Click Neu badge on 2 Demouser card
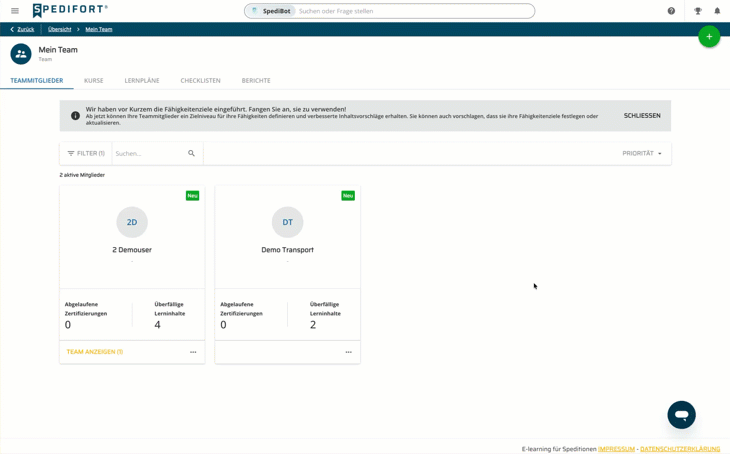Viewport: 730px width, 454px height. tap(193, 196)
